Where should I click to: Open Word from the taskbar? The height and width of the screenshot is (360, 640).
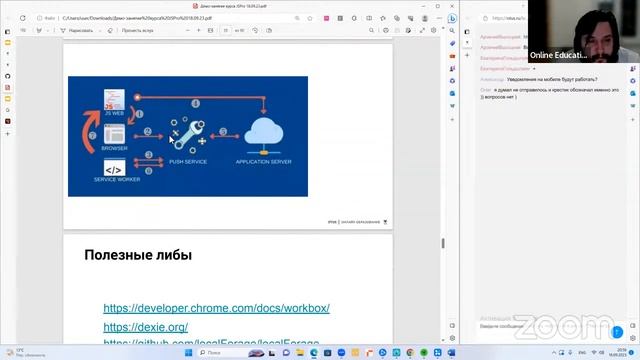coord(451,353)
